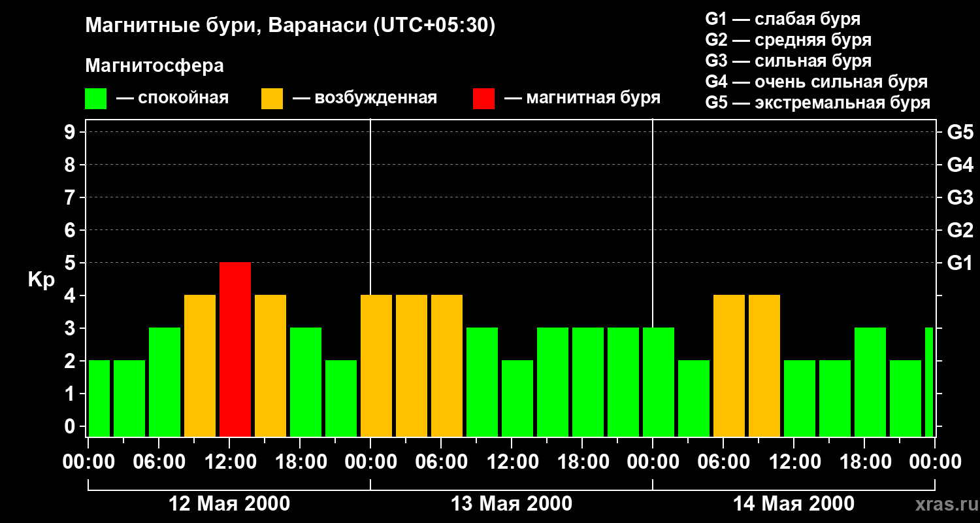
Task: Click the first orange bar on 14 May
Action: coord(729,365)
